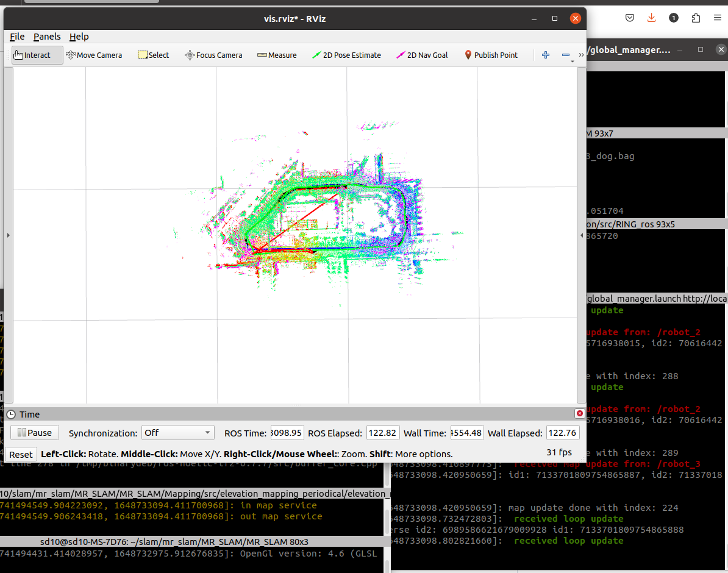This screenshot has height=573, width=728.
Task: Select the global_manager.launch terminal pane title
Action: [657, 299]
